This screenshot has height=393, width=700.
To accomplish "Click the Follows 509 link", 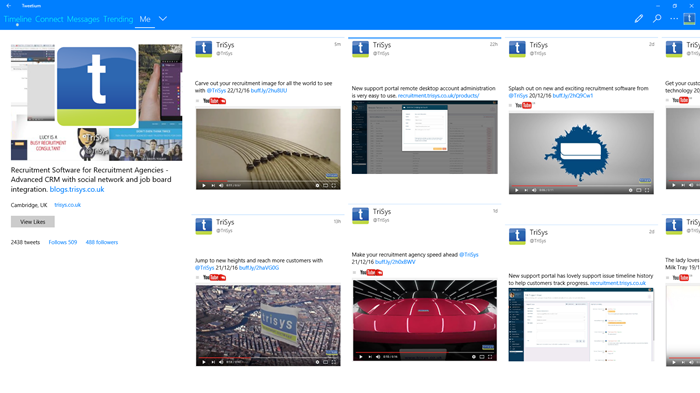I will tap(63, 242).
